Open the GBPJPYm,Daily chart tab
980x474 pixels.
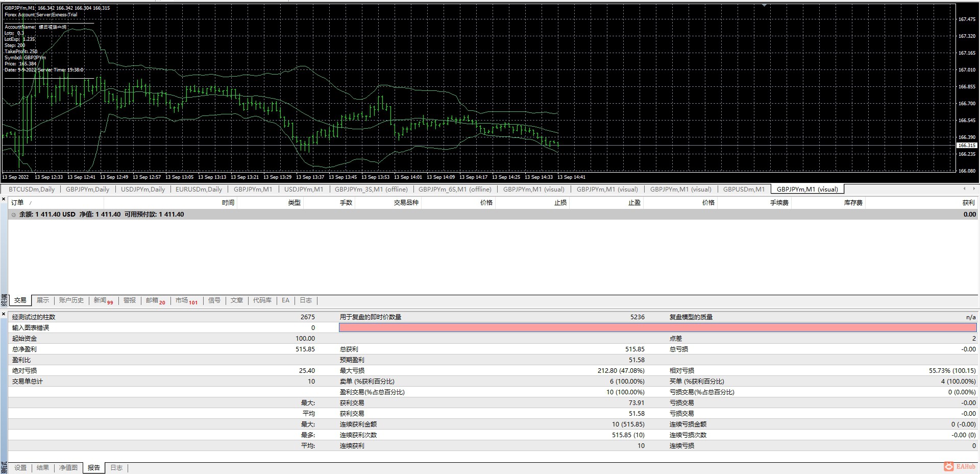click(x=87, y=189)
